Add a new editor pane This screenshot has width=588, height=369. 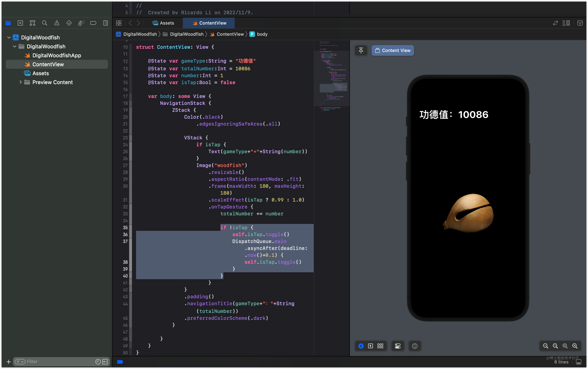(x=580, y=23)
